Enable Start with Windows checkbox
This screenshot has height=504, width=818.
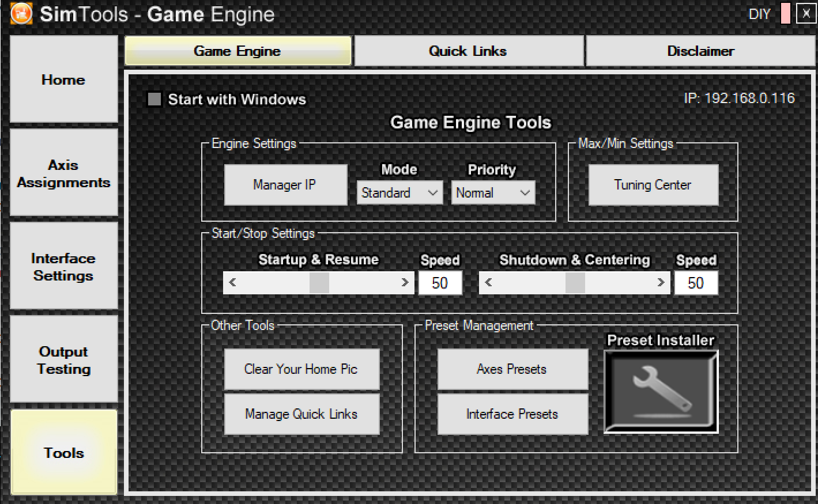point(154,99)
